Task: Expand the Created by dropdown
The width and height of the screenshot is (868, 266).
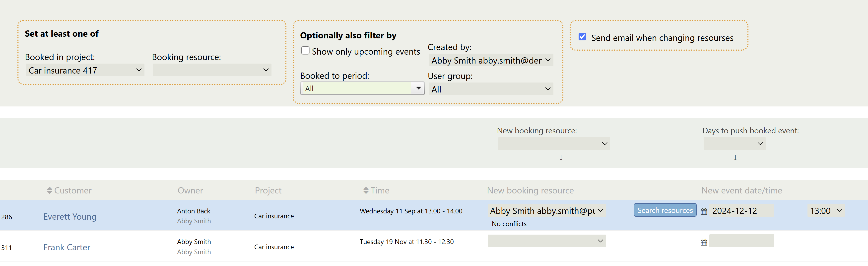Action: [491, 60]
